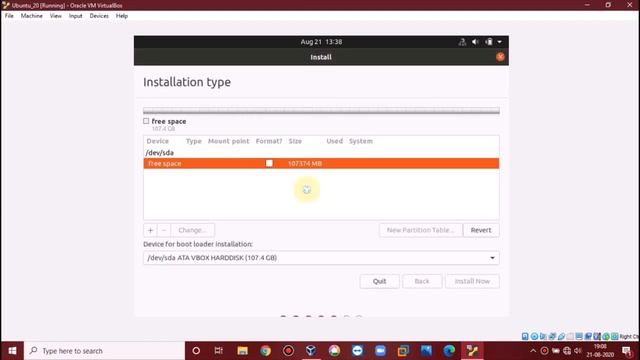Open the Windows notification center
Screen dimensions: 640x360
coord(627,351)
